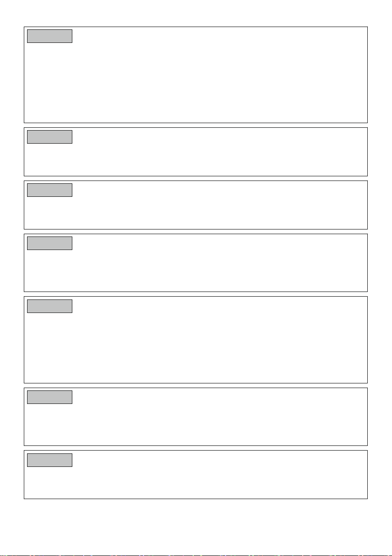Click the blank margin above the first panel
Screen dimensions: 392x556
pyautogui.click(x=196, y=13)
